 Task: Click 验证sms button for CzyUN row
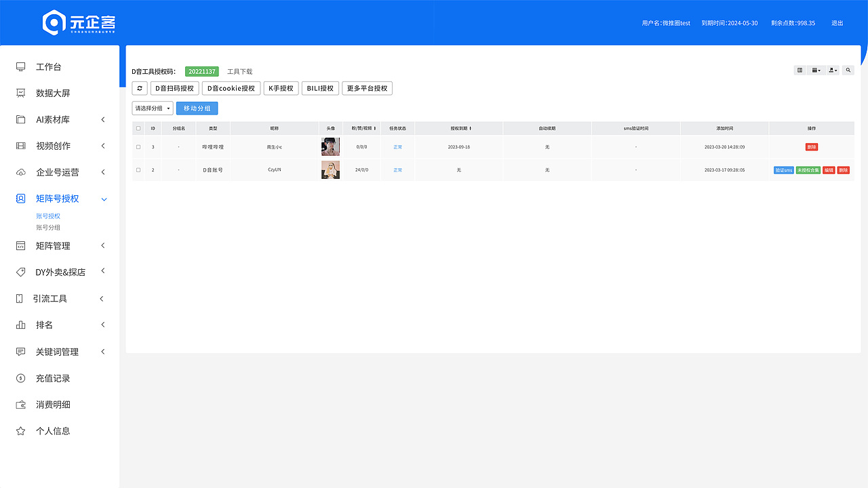pos(783,170)
